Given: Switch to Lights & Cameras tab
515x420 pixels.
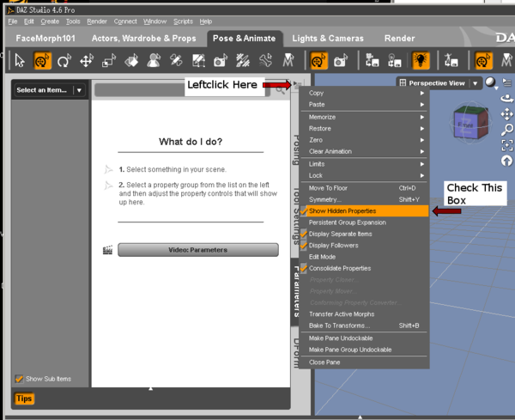Looking at the screenshot, I should coord(328,39).
